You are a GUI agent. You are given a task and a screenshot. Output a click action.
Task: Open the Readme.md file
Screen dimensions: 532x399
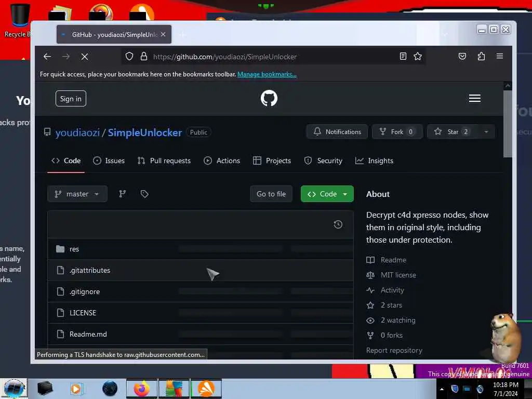88,334
